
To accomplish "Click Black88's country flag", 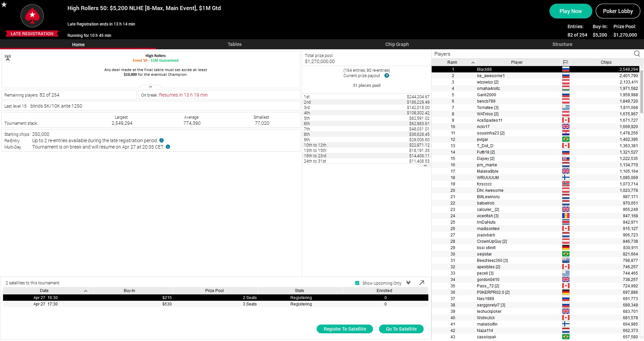I will click(566, 69).
